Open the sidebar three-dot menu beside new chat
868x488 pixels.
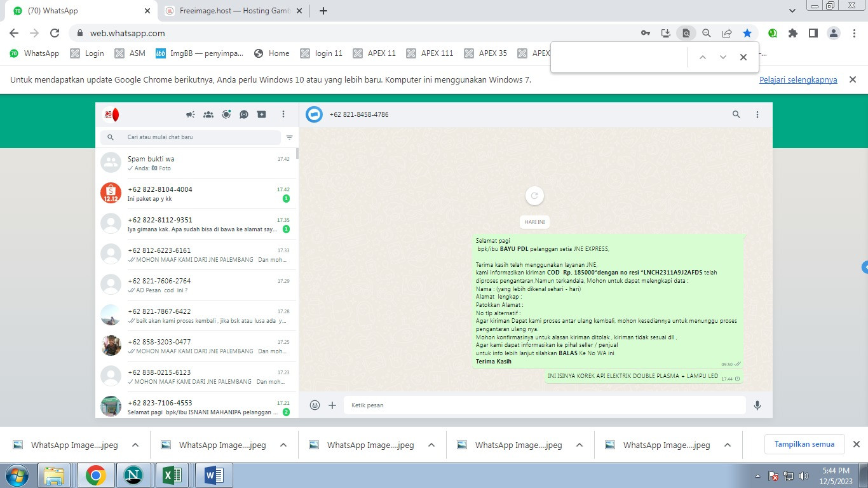click(x=283, y=115)
